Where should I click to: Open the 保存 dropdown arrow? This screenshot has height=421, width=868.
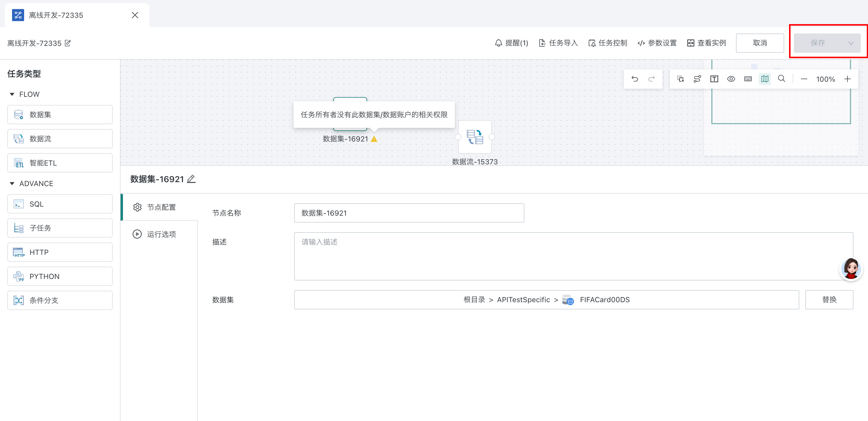tap(851, 43)
